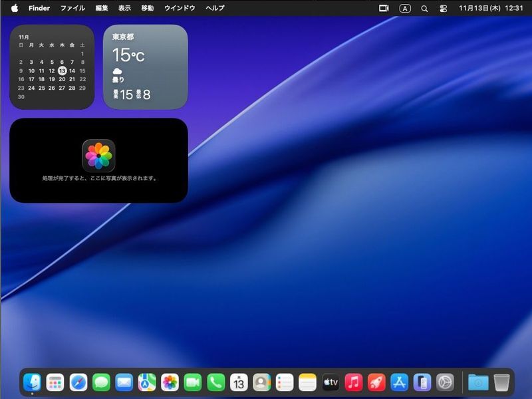Image resolution: width=532 pixels, height=399 pixels.
Task: Launch FaceTime from the dock
Action: [x=193, y=382]
